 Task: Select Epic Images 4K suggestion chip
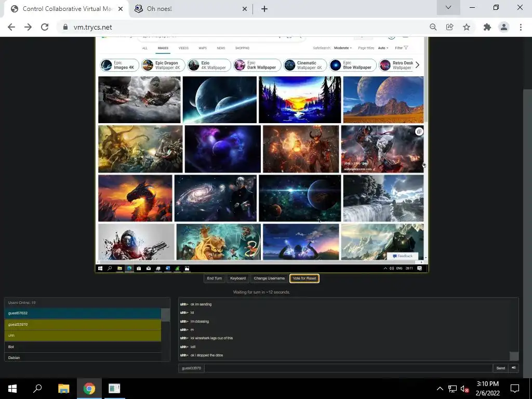coord(119,65)
